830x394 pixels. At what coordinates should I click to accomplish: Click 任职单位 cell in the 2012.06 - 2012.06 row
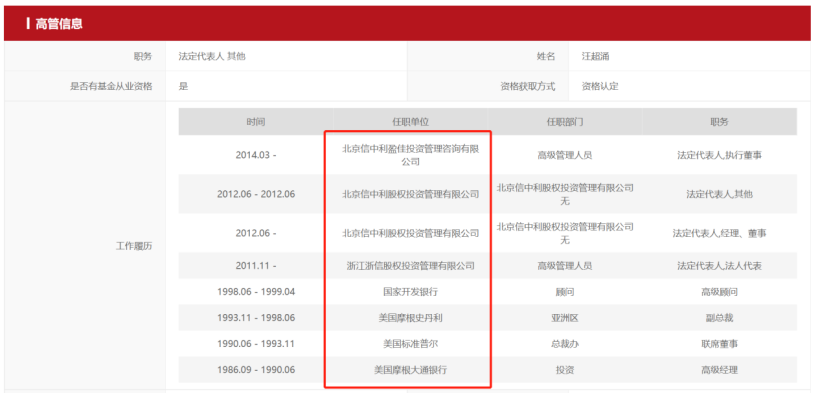pyautogui.click(x=410, y=194)
